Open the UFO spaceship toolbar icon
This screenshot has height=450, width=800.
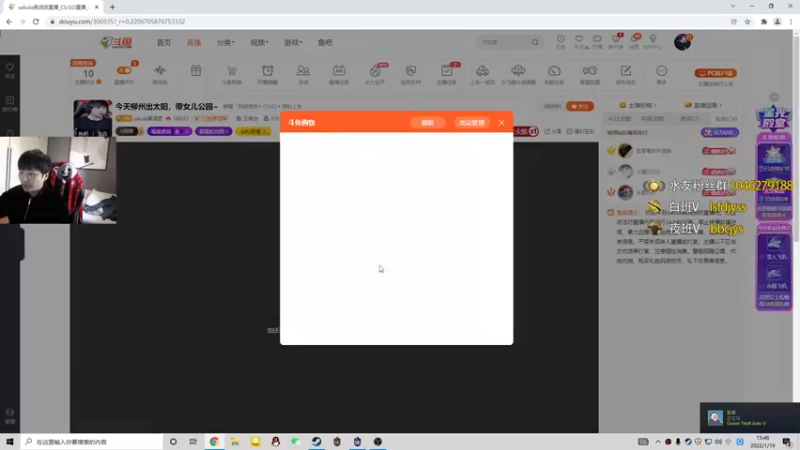point(518,73)
